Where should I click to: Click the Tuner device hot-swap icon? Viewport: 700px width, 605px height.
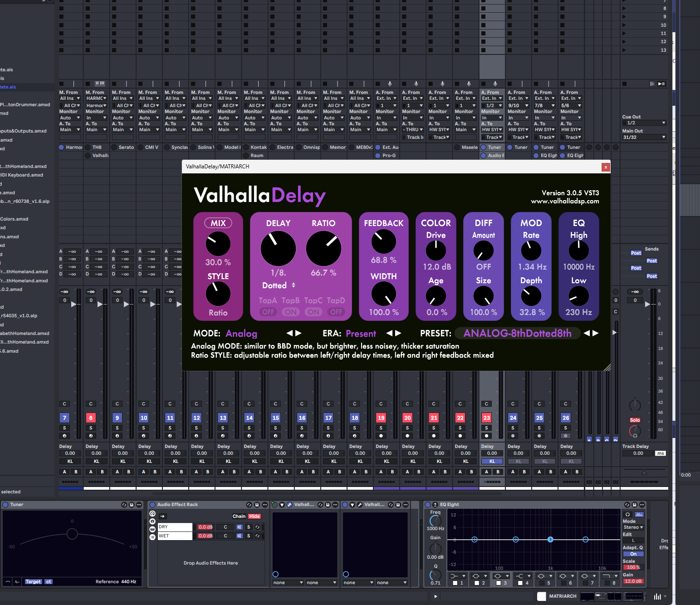point(124,505)
